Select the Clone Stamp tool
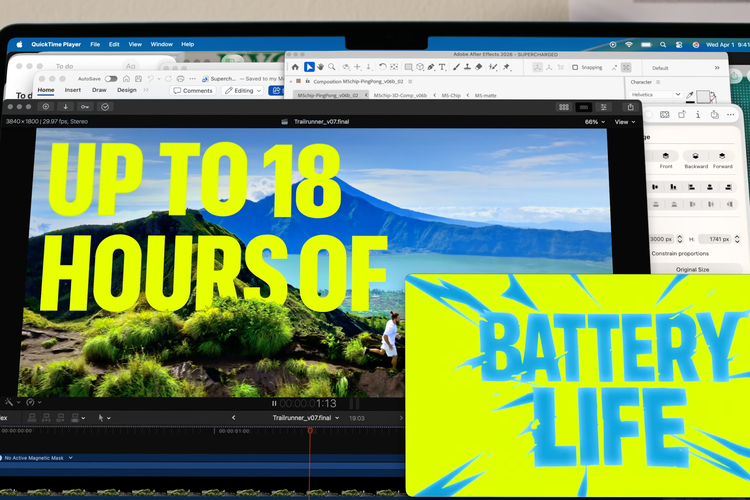The image size is (750, 500). [467, 67]
